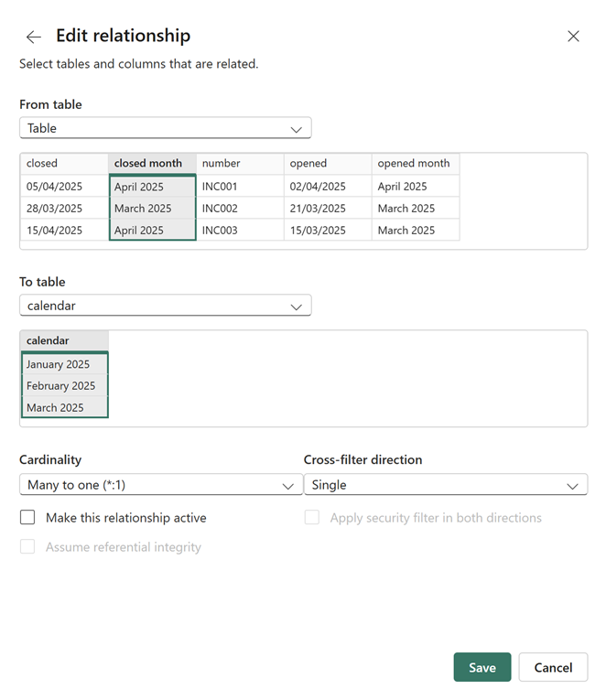
Task: Select the closed column header
Action: pos(64,164)
